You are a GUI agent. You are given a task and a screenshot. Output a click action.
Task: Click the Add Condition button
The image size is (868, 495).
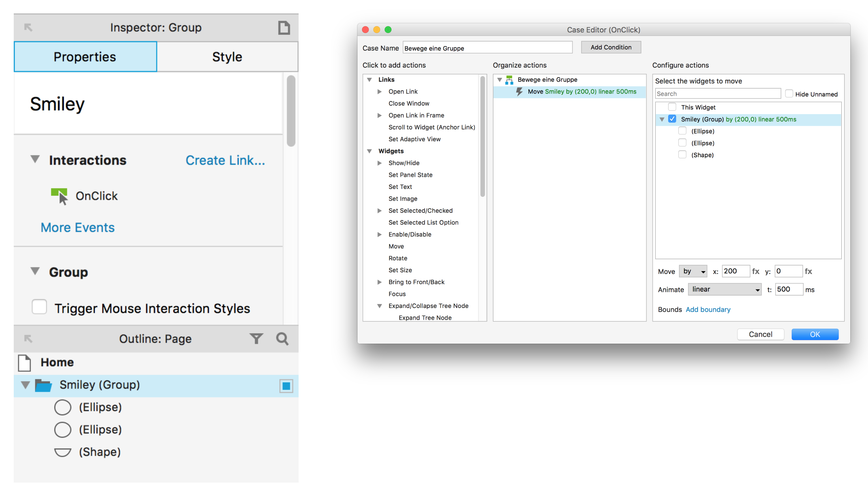click(611, 47)
